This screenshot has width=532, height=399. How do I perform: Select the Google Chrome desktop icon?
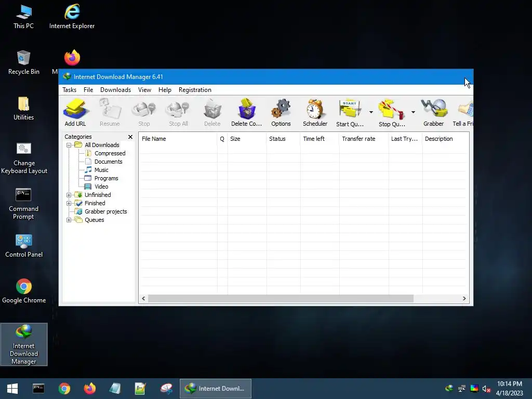24,291
